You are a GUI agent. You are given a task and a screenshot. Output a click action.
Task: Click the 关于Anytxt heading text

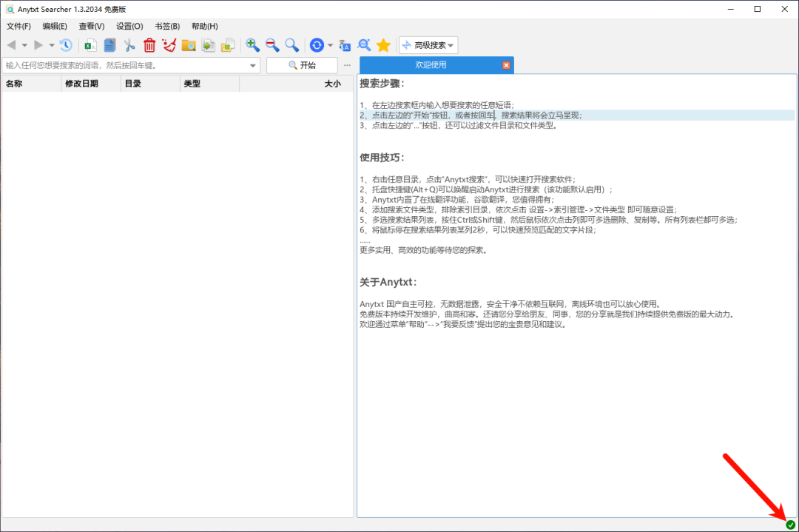(x=388, y=283)
